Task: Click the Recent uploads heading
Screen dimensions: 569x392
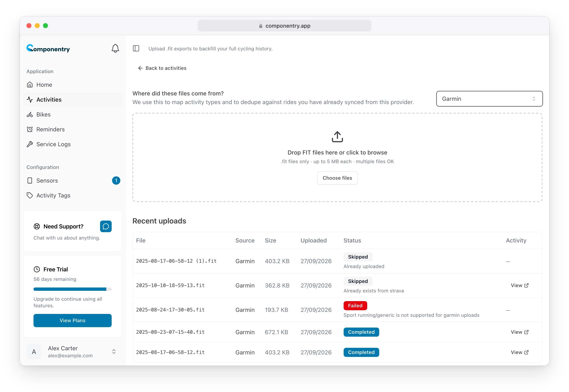Action: (x=159, y=221)
